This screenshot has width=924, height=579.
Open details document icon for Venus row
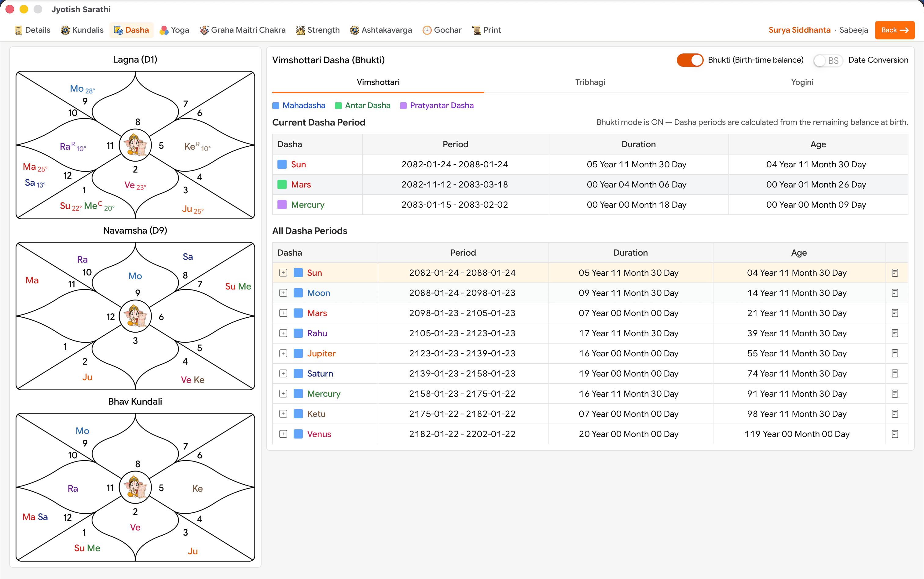pos(895,434)
